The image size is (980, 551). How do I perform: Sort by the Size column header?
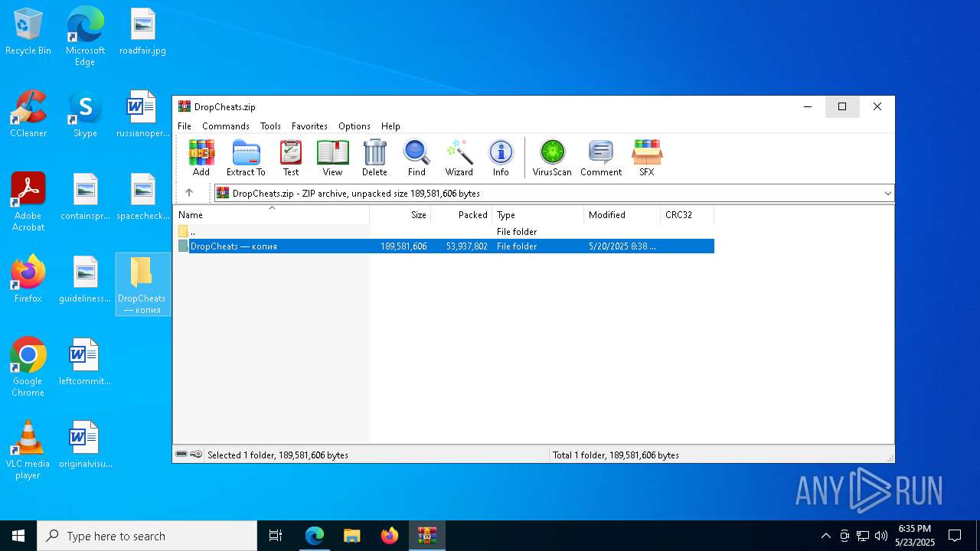(400, 215)
